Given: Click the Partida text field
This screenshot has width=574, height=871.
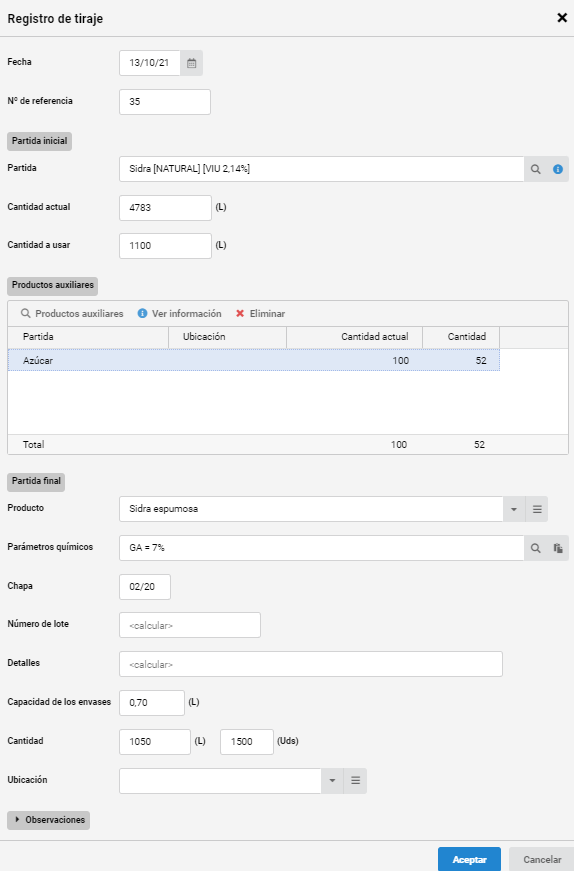Looking at the screenshot, I should tap(322, 169).
